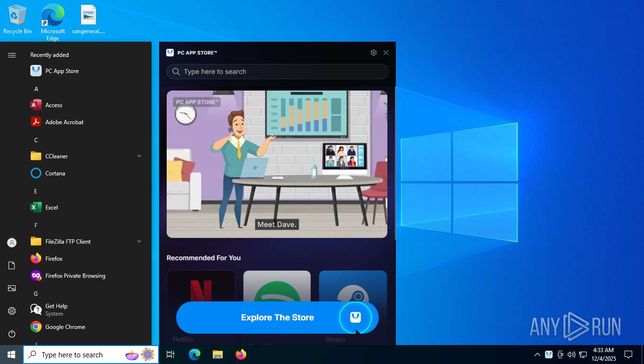This screenshot has width=644, height=364.
Task: Click the letter C section header
Action: coord(36,140)
